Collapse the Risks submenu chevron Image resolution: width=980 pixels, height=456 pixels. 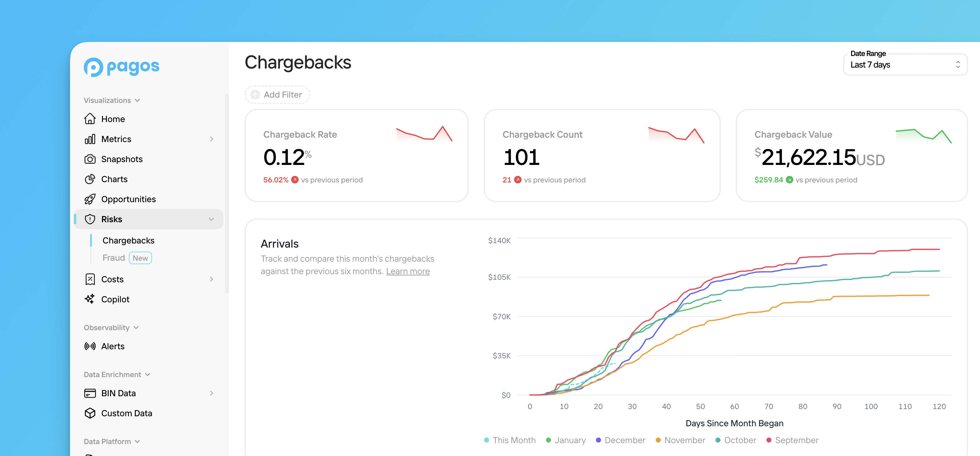pos(211,219)
